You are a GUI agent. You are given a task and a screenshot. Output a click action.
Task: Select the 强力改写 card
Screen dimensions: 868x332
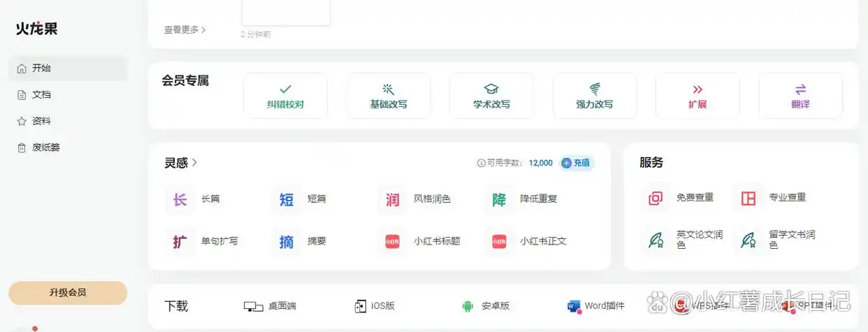(x=595, y=96)
